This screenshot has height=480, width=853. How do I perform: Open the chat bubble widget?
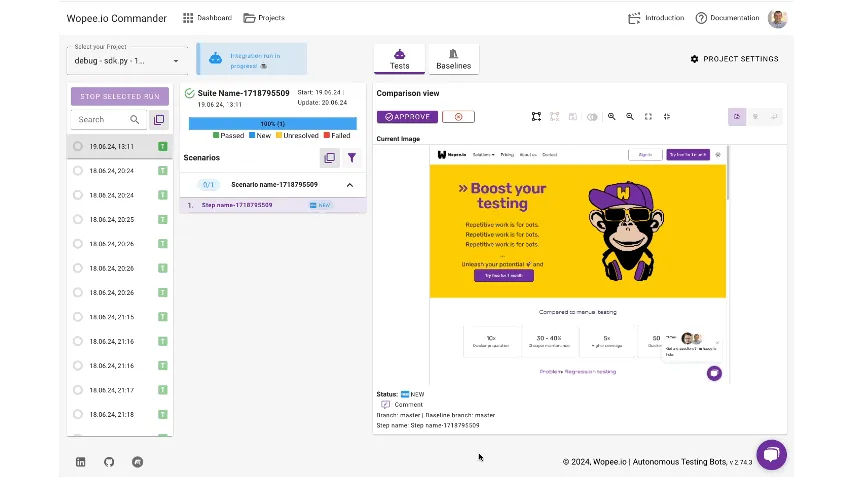coord(771,454)
